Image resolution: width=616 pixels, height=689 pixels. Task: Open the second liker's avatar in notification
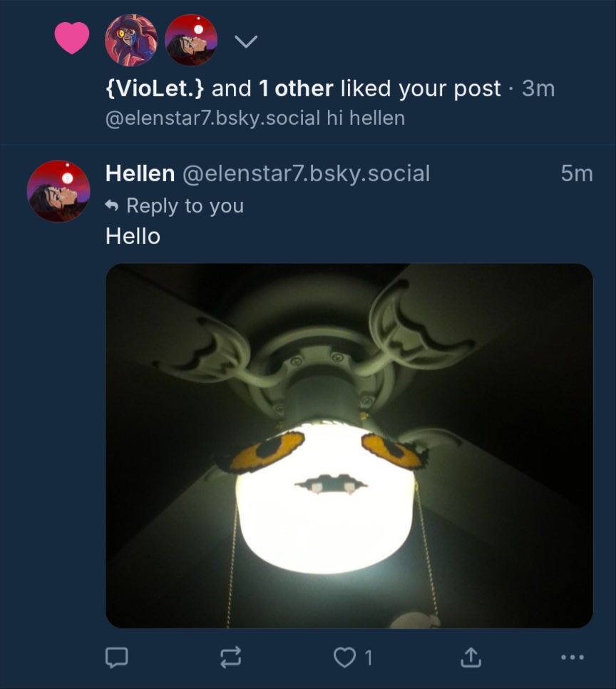pos(191,40)
